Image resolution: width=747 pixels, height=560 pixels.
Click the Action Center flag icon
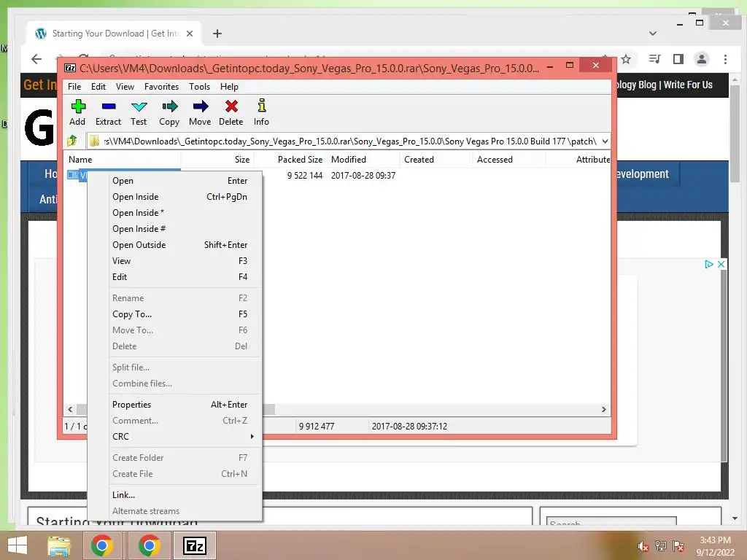click(x=678, y=546)
